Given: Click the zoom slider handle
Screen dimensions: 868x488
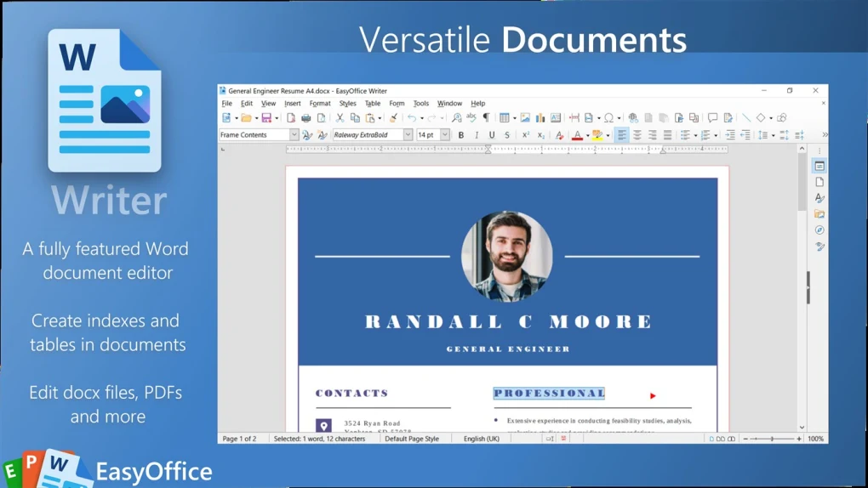Looking at the screenshot, I should point(772,439).
